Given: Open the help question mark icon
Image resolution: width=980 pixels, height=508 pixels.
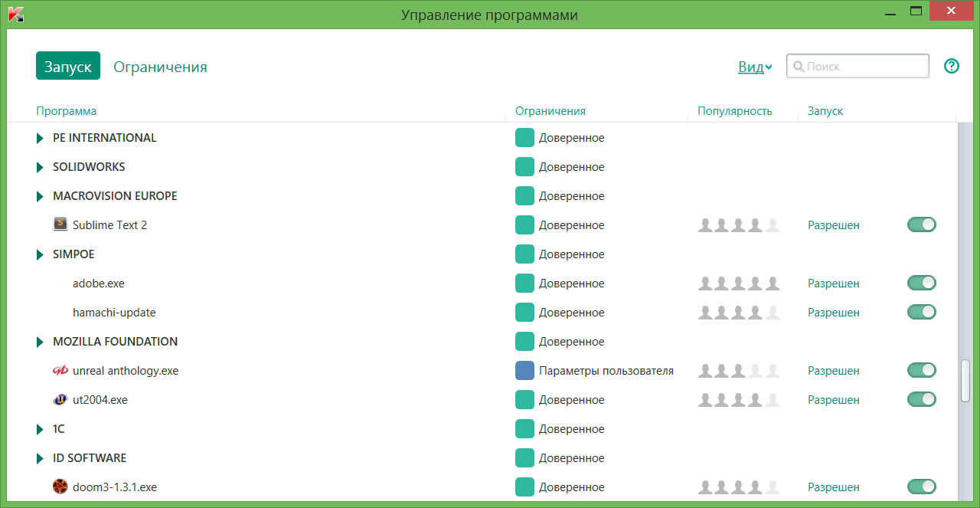Looking at the screenshot, I should [x=952, y=66].
